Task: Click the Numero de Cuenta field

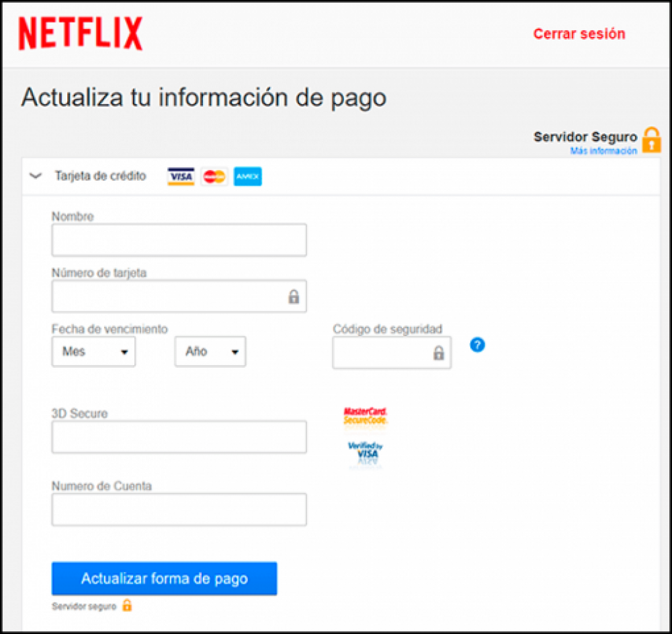Action: coord(179,510)
